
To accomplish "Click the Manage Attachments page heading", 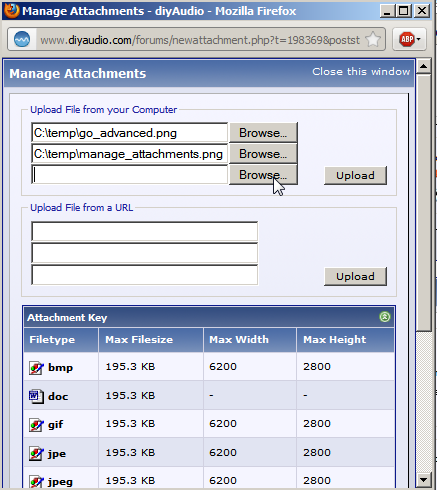I will tap(77, 73).
